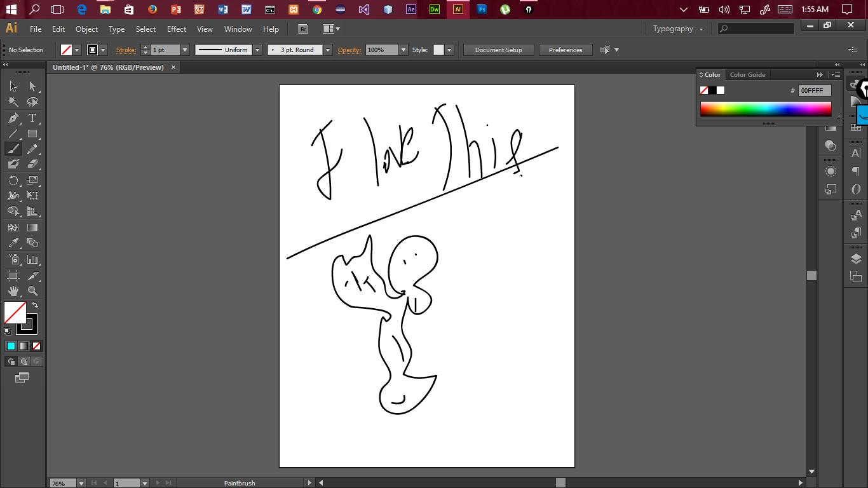This screenshot has height=488, width=868.
Task: Open the Effect menu
Action: pyautogui.click(x=177, y=29)
